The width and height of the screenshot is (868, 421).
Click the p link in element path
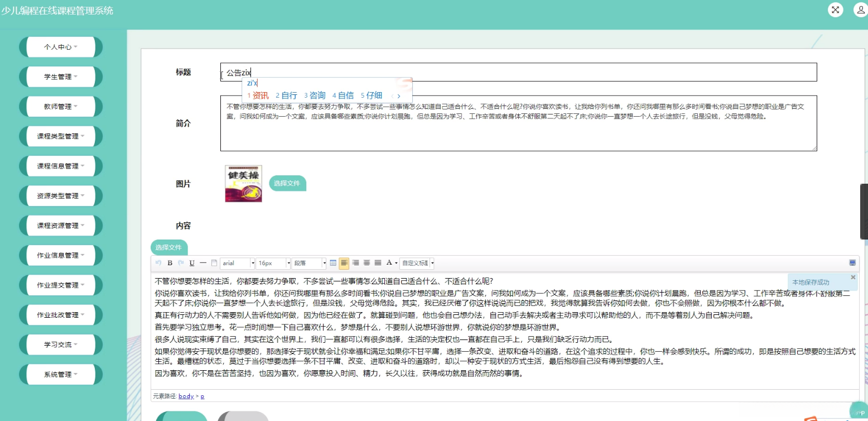click(x=202, y=396)
